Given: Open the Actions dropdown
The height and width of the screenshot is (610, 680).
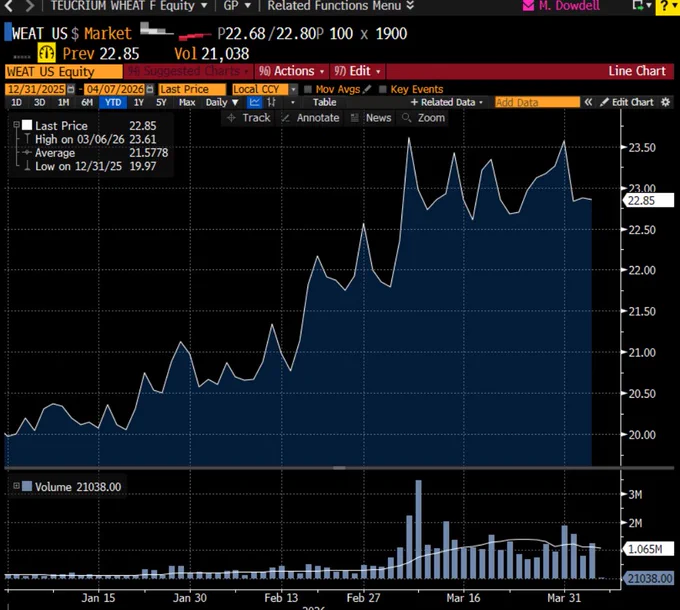Looking at the screenshot, I should click(291, 71).
